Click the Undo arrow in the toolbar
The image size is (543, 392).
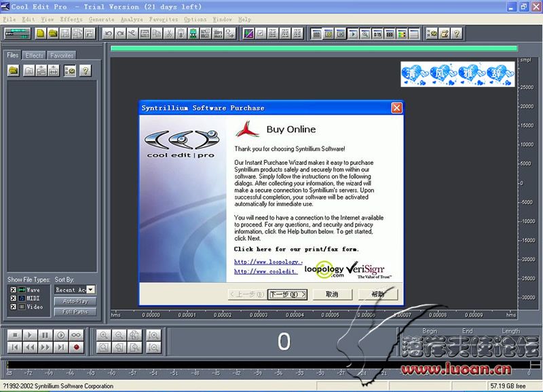click(109, 33)
